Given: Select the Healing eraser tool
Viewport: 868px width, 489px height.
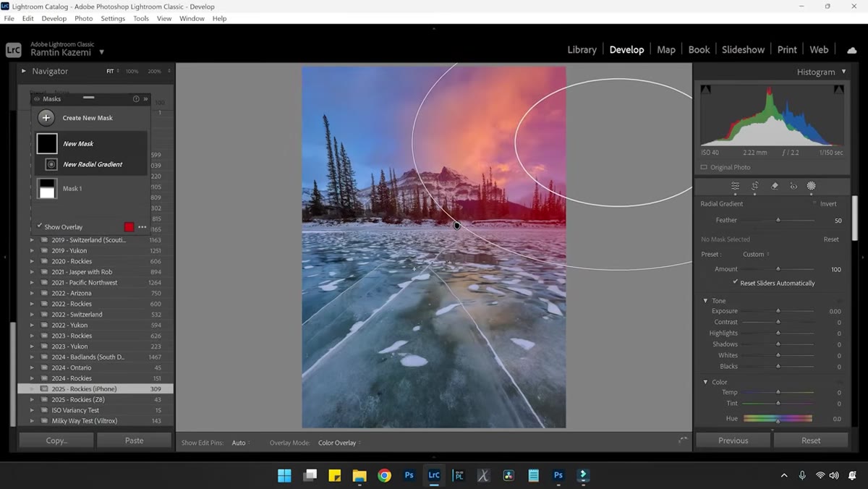Looking at the screenshot, I should click(774, 186).
